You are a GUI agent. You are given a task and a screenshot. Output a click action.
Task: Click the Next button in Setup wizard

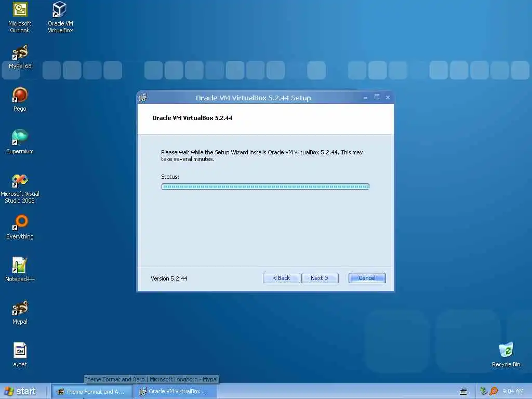coord(320,278)
